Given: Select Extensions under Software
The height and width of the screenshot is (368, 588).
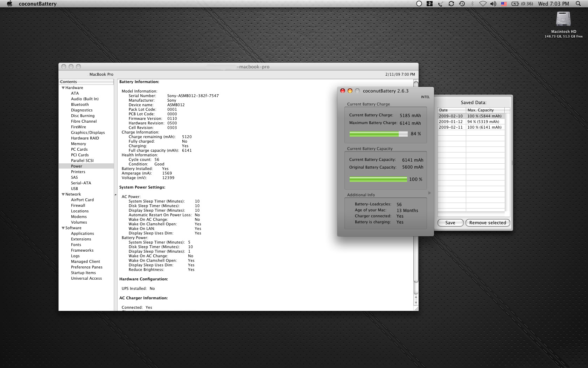Looking at the screenshot, I should (81, 239).
